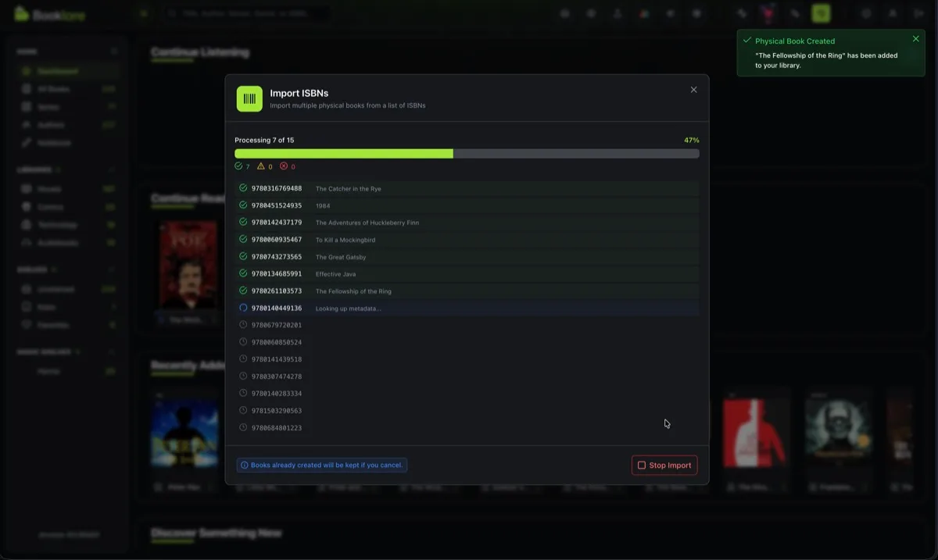Select the 'Effective Java' title

click(335, 275)
